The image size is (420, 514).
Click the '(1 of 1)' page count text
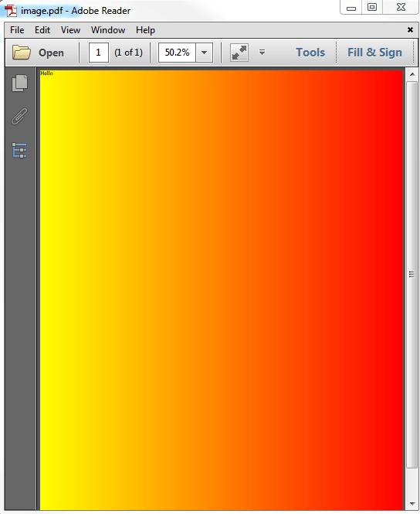tap(128, 53)
